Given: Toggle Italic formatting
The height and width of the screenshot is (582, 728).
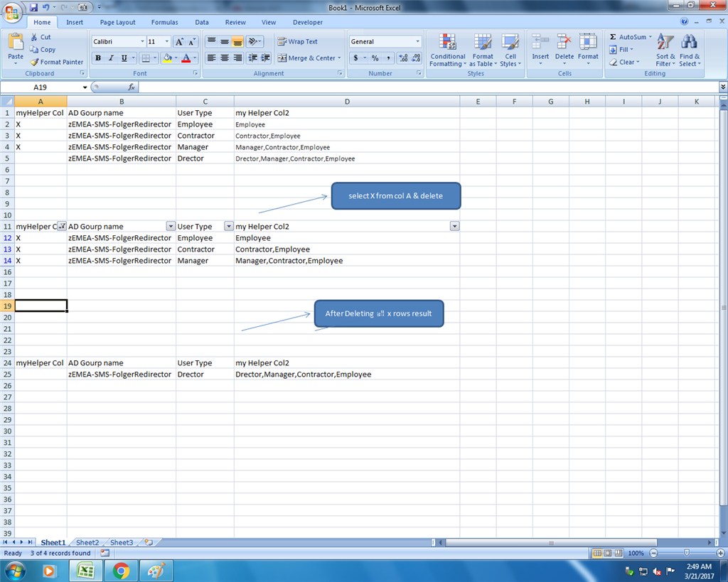Looking at the screenshot, I should coord(111,58).
